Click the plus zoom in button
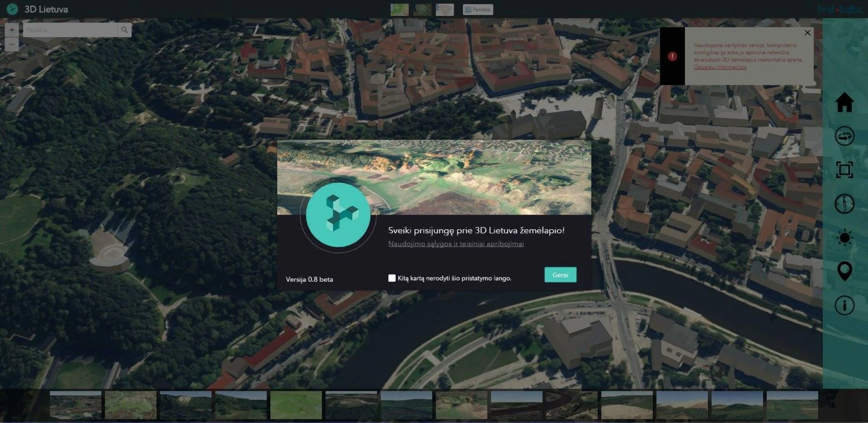868x423 pixels. pos(12,30)
